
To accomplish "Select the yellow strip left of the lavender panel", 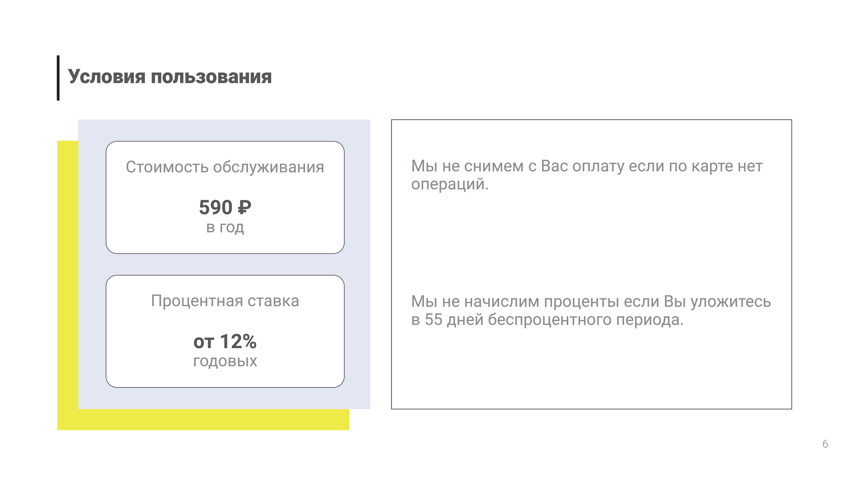I will coord(68,269).
